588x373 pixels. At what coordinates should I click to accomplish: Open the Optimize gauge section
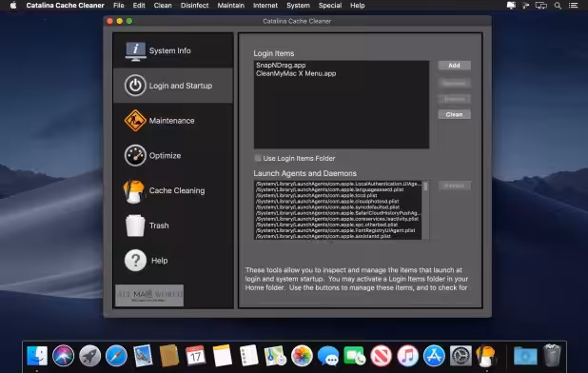[x=173, y=155]
